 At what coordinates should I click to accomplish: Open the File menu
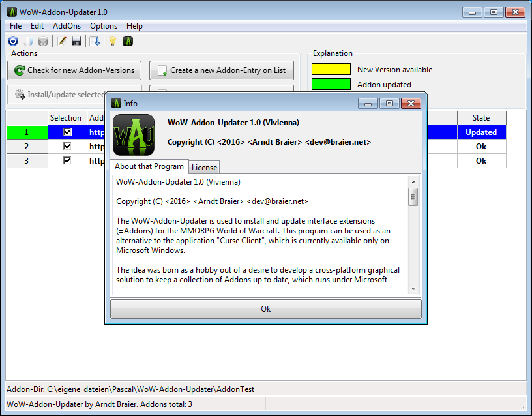point(16,26)
